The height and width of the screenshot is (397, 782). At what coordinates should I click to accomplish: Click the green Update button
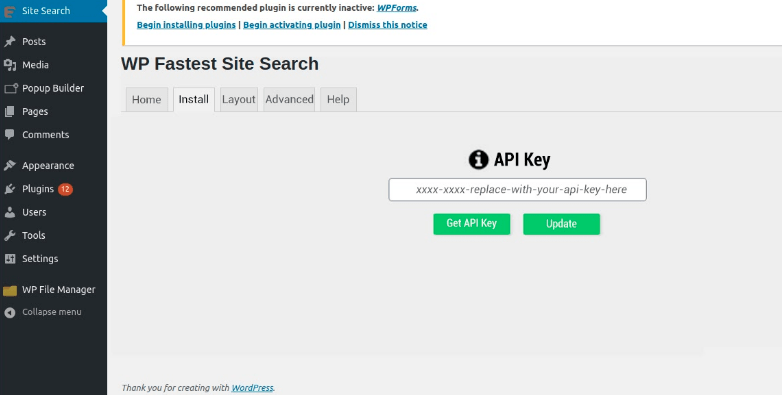(561, 224)
